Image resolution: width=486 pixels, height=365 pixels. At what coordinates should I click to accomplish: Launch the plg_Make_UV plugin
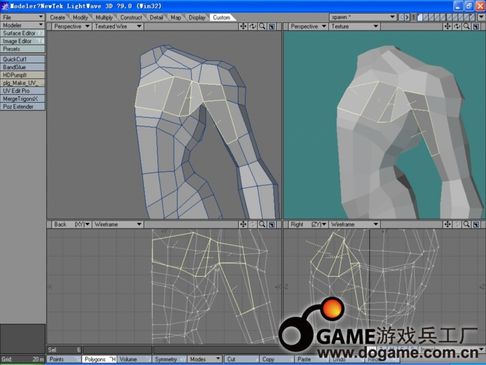tap(22, 83)
